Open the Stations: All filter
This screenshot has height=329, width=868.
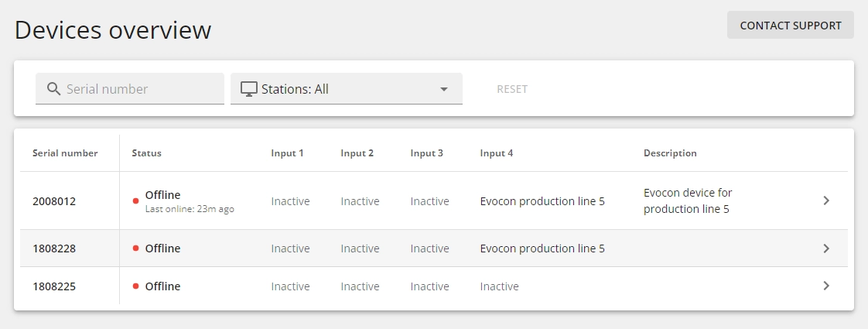(346, 88)
